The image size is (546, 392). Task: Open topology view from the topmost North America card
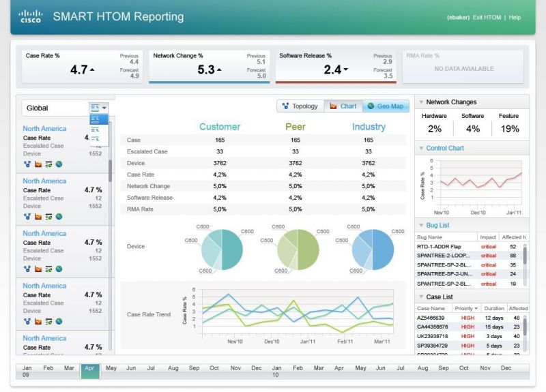[x=27, y=164]
